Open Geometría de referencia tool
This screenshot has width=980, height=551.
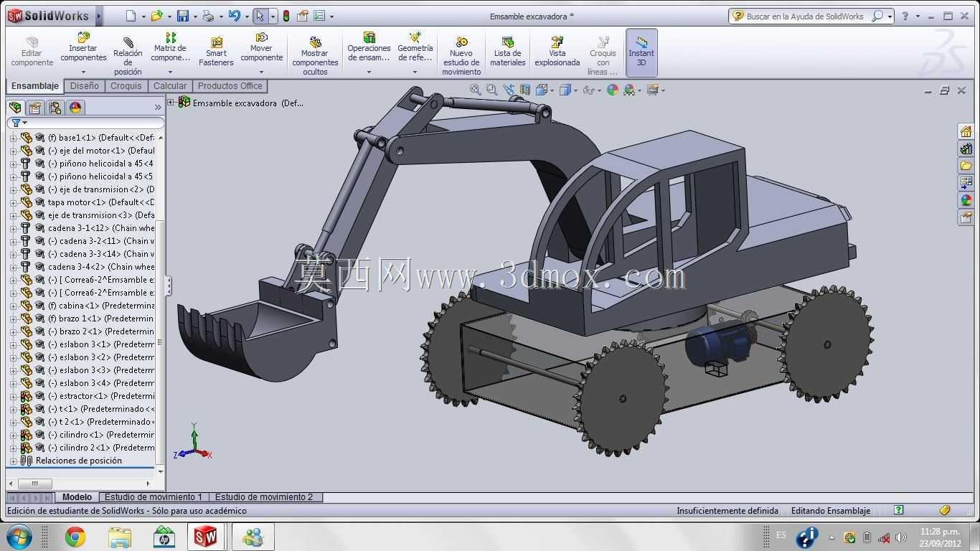click(x=415, y=52)
